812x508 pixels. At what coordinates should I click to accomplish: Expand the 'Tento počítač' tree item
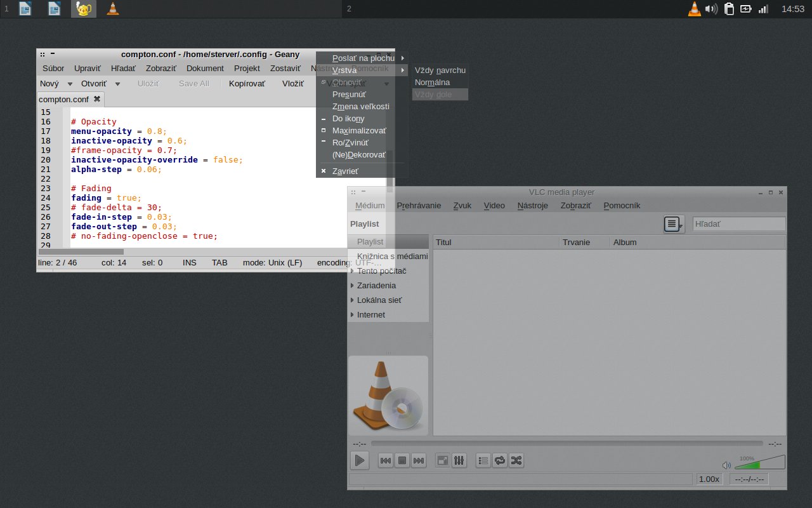[x=352, y=271]
